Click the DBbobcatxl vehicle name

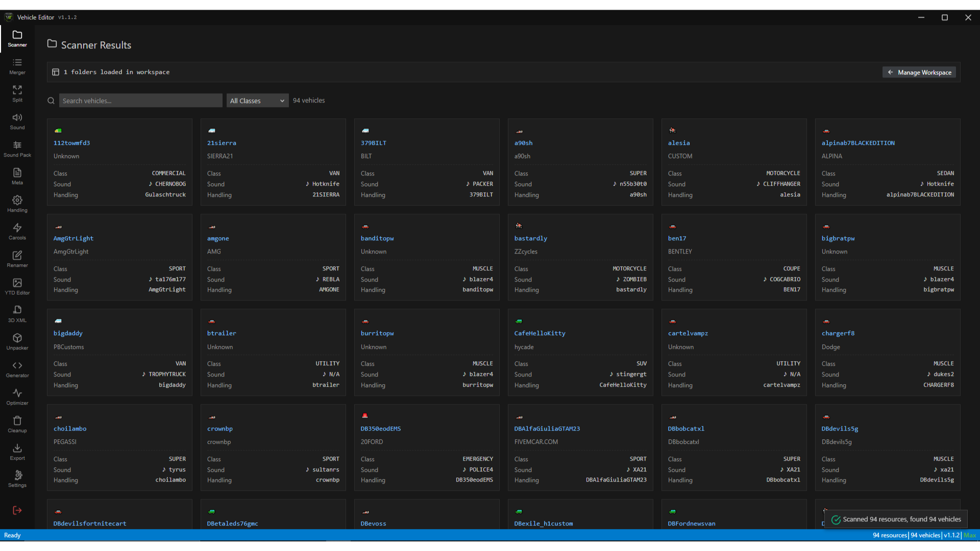tap(686, 429)
